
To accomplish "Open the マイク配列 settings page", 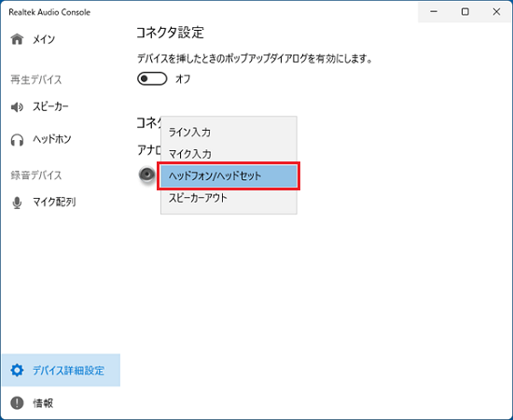I will [x=61, y=203].
